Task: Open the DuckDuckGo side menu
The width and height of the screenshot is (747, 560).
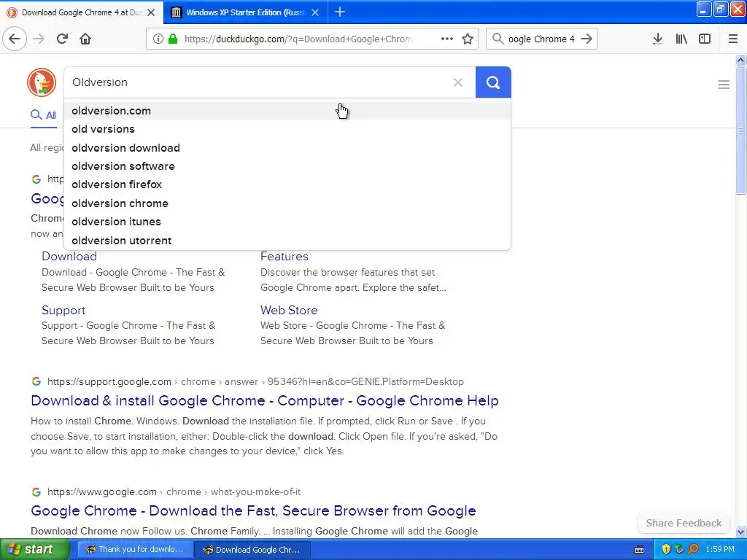Action: click(x=724, y=85)
